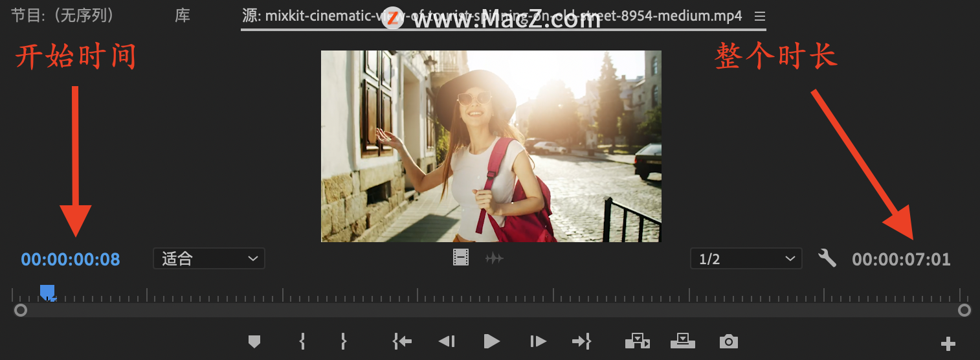Open the 适合 zoom level dropdown
The width and height of the screenshot is (980, 360).
(209, 258)
